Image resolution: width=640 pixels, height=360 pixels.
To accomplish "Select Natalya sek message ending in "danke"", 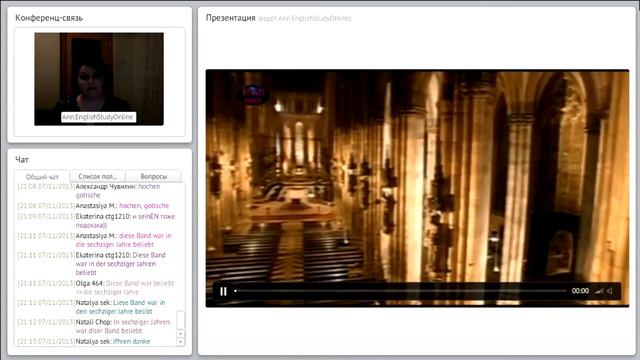I will 131,341.
